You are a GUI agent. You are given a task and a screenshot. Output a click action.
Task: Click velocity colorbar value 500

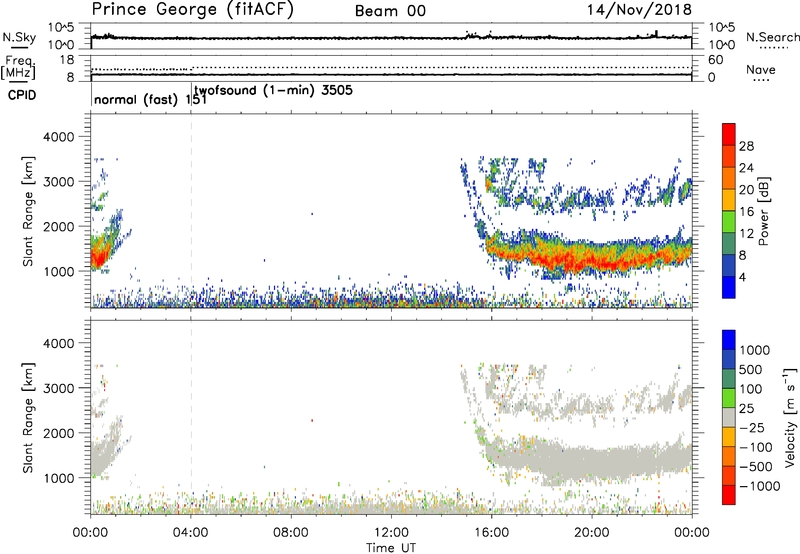click(751, 370)
